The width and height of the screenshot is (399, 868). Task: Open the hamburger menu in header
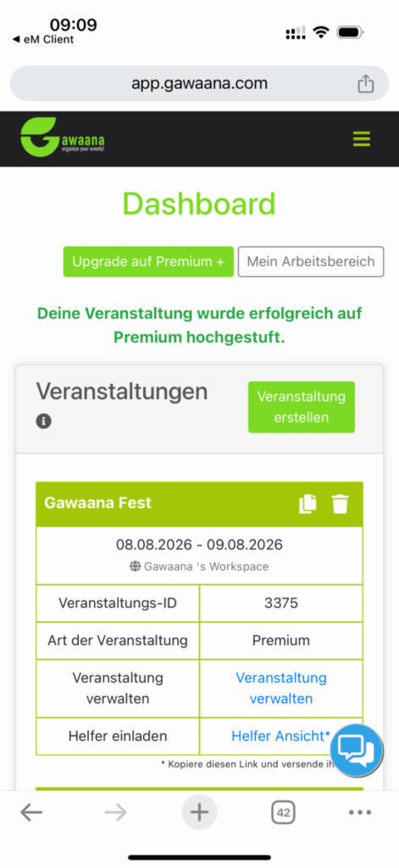click(362, 139)
